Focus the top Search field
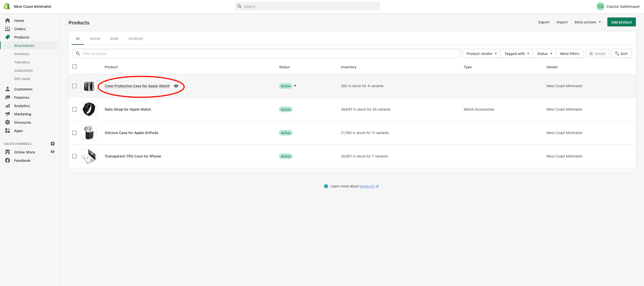Image resolution: width=644 pixels, height=286 pixels. click(307, 6)
